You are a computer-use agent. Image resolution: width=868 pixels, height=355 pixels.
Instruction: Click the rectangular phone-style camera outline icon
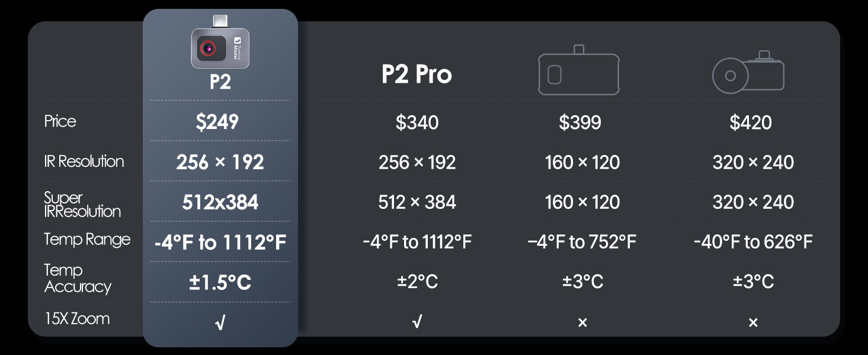[x=578, y=72]
